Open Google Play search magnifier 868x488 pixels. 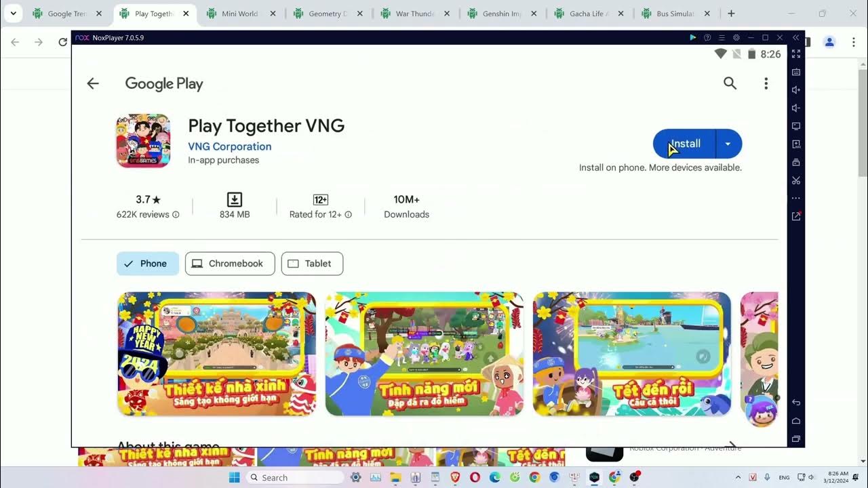(730, 83)
